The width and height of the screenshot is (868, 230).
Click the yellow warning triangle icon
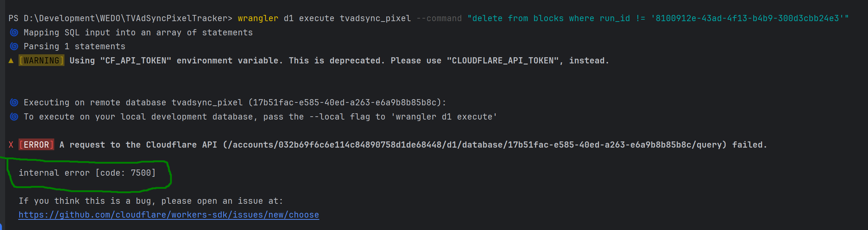11,61
